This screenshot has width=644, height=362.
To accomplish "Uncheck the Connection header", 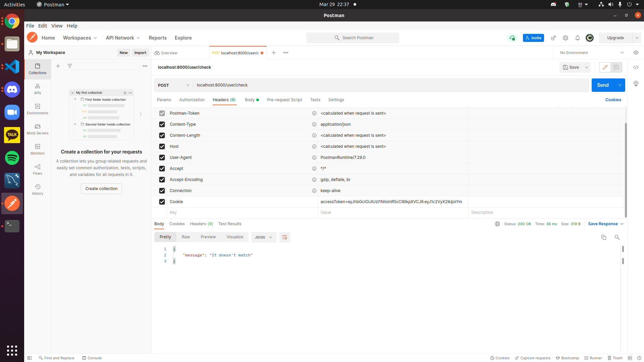I will tap(162, 191).
